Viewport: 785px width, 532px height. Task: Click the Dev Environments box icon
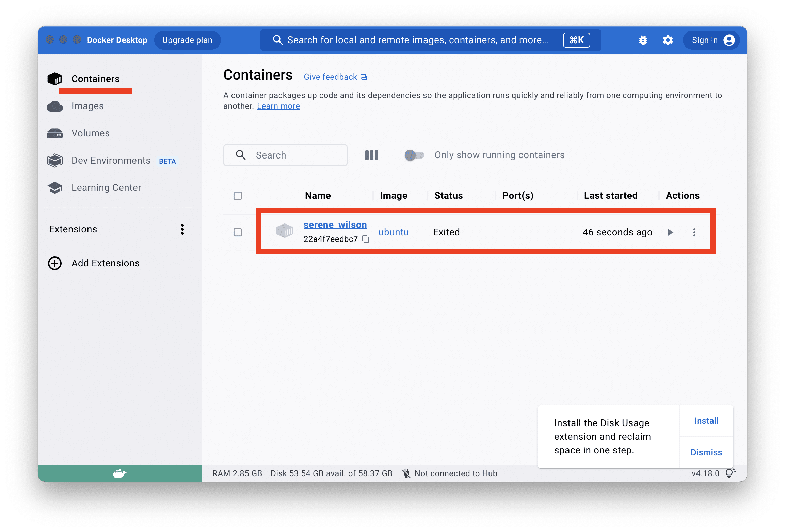55,161
